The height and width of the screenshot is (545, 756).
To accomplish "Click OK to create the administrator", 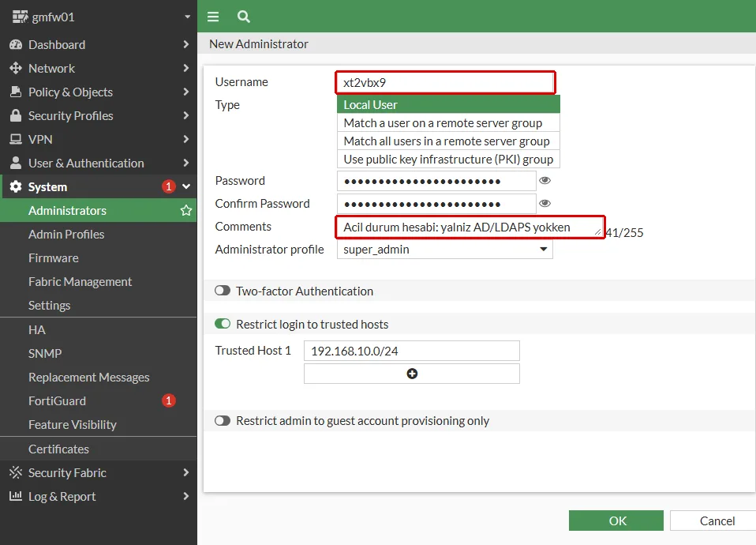I will (616, 521).
